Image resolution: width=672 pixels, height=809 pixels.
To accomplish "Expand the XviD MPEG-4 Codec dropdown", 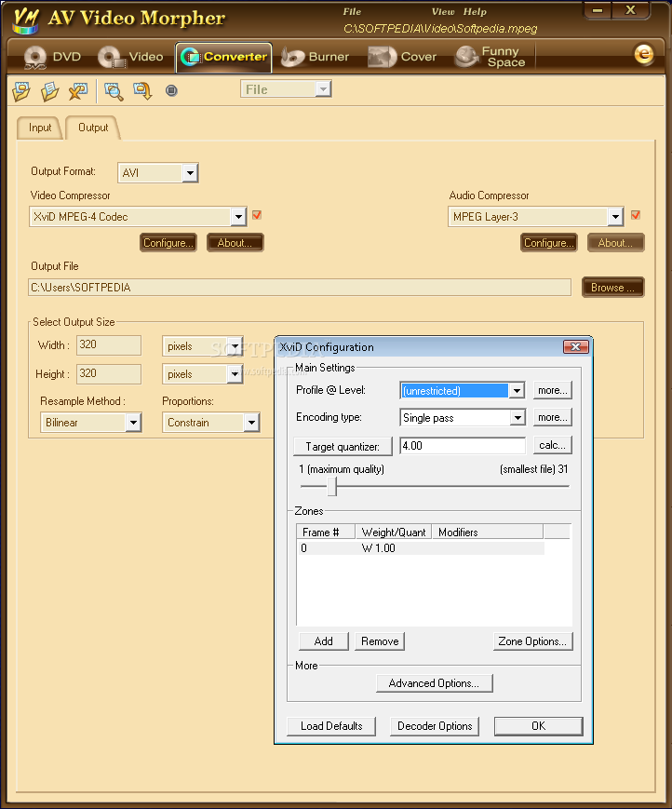I will [x=238, y=217].
